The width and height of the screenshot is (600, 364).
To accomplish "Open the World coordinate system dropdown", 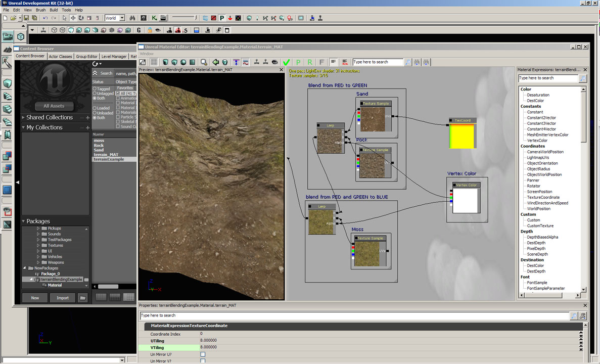I will coord(122,18).
